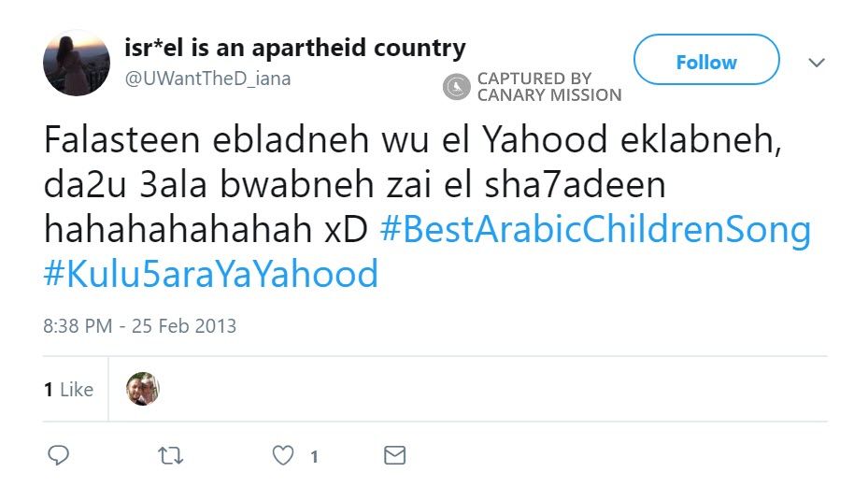Expand the tweet options chevron
868x501 pixels.
pos(817,63)
